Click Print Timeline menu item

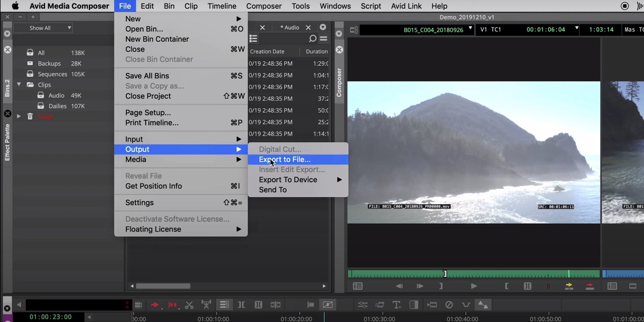[x=181, y=123]
